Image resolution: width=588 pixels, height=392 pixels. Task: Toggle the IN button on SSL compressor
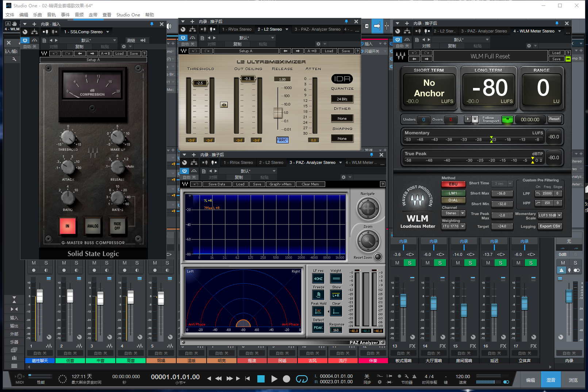(68, 226)
